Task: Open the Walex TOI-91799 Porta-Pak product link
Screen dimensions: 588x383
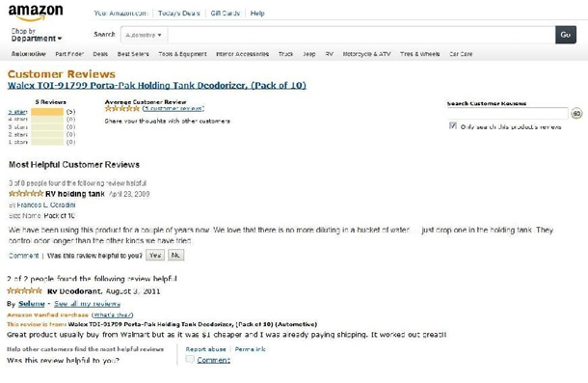Action: point(157,85)
